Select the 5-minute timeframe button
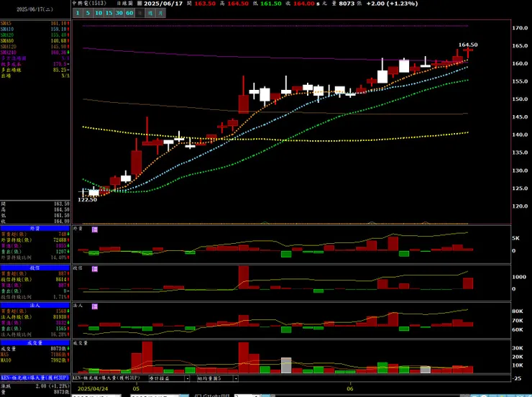This screenshot has width=532, height=397. 88,13
